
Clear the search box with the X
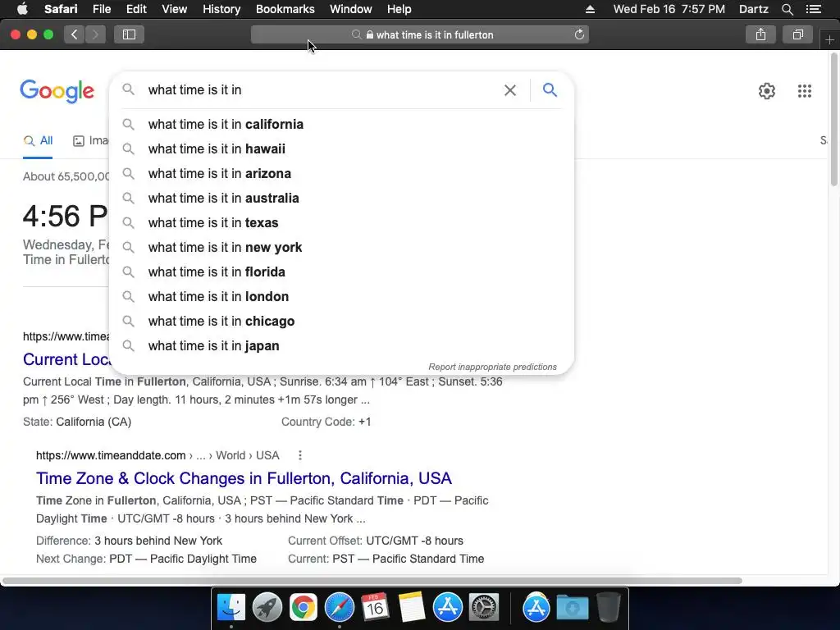click(510, 90)
